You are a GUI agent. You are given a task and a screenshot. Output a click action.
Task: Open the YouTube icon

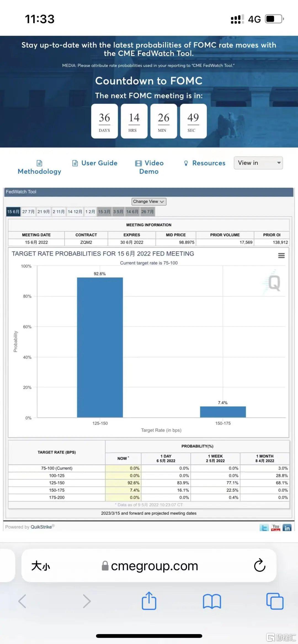(276, 528)
